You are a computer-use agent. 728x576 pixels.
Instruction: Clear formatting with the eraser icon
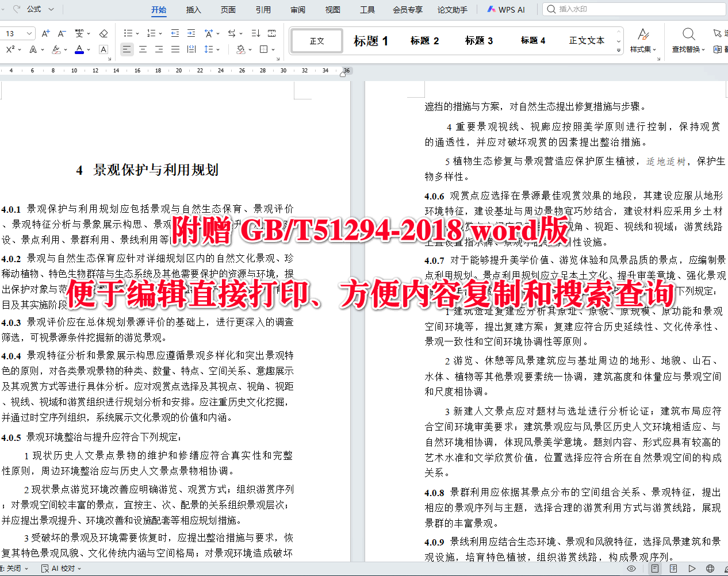tap(104, 33)
